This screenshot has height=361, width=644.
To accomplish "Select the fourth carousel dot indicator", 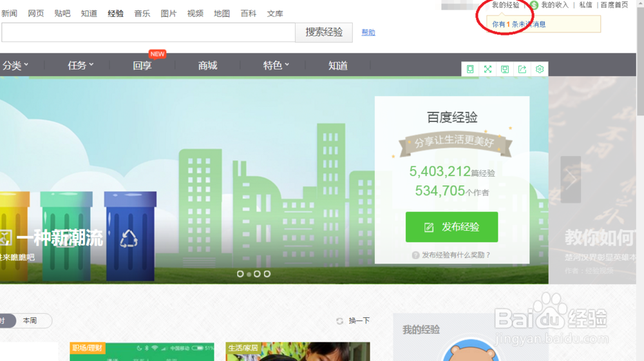I will (x=267, y=274).
